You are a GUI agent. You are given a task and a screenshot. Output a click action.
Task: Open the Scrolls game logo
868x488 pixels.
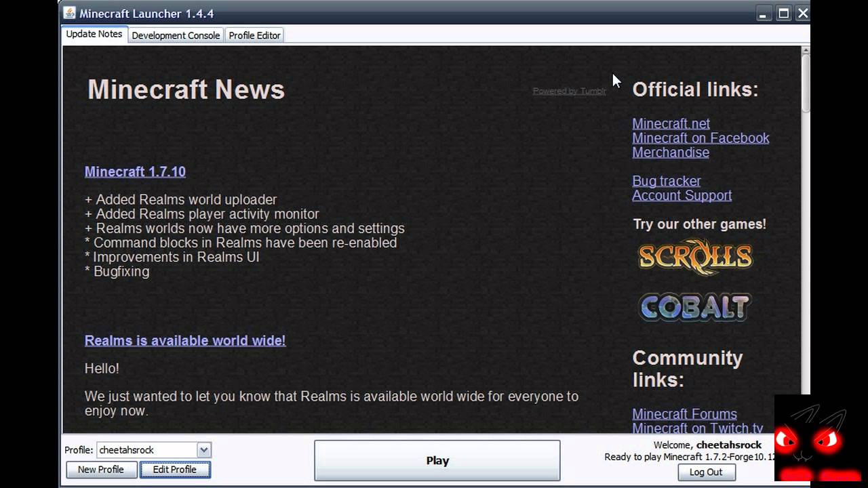(x=695, y=257)
